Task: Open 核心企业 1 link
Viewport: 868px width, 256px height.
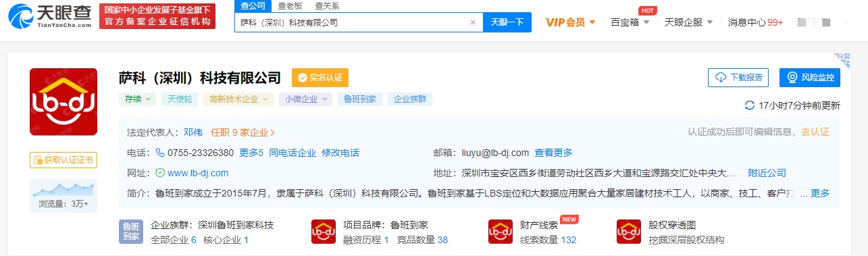Action: click(226, 240)
